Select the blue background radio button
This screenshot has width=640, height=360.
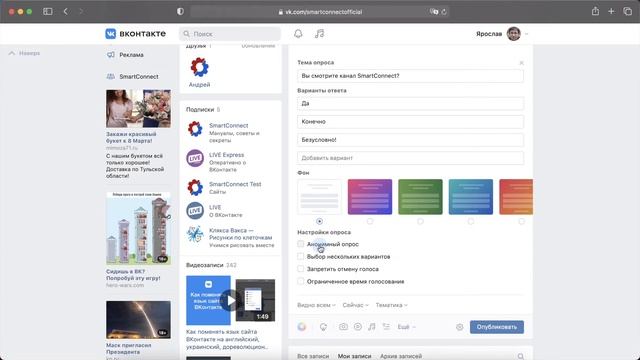(471, 221)
